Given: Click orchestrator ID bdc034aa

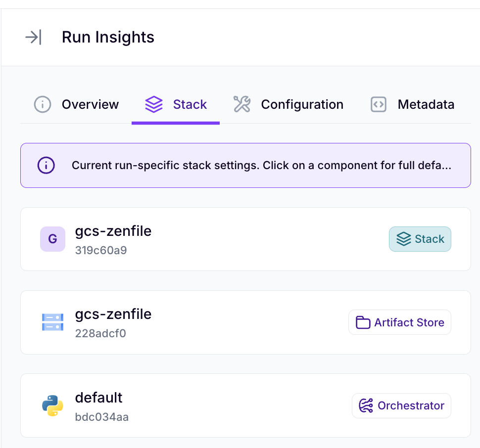Looking at the screenshot, I should click(101, 417).
